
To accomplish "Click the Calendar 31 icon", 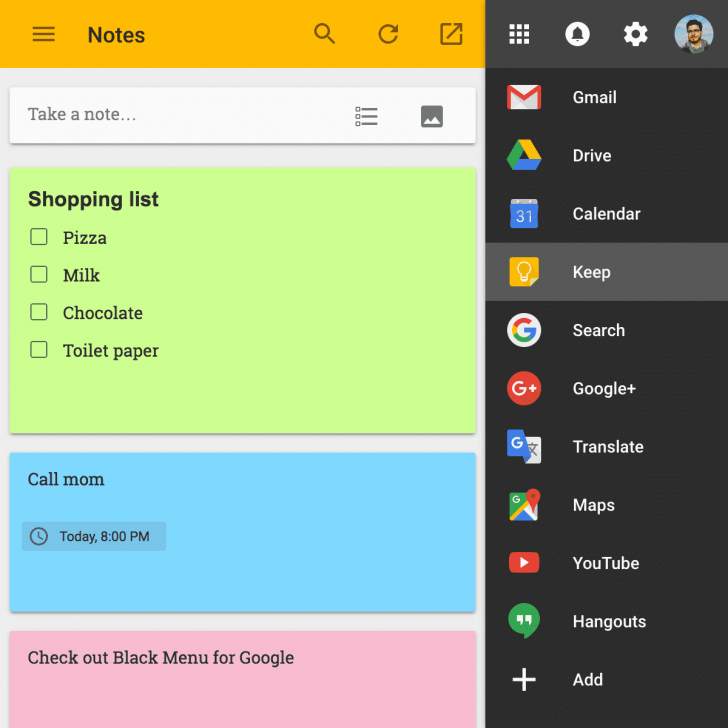I will point(524,214).
